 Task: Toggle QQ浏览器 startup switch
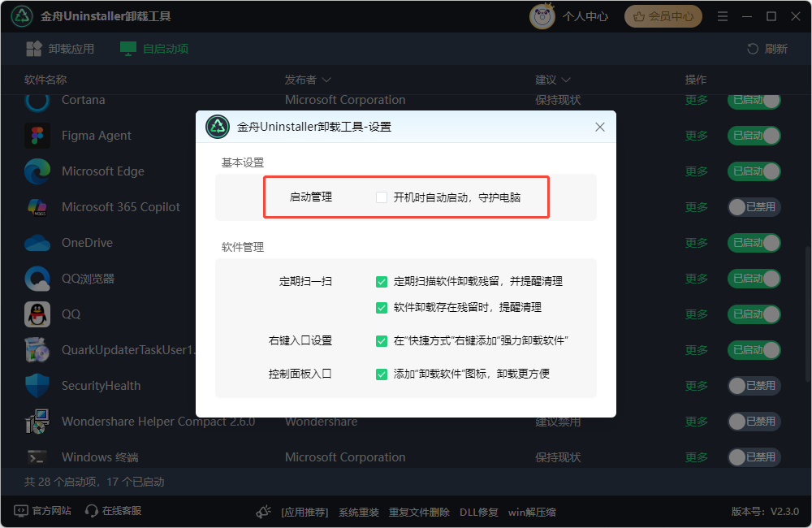pos(754,279)
